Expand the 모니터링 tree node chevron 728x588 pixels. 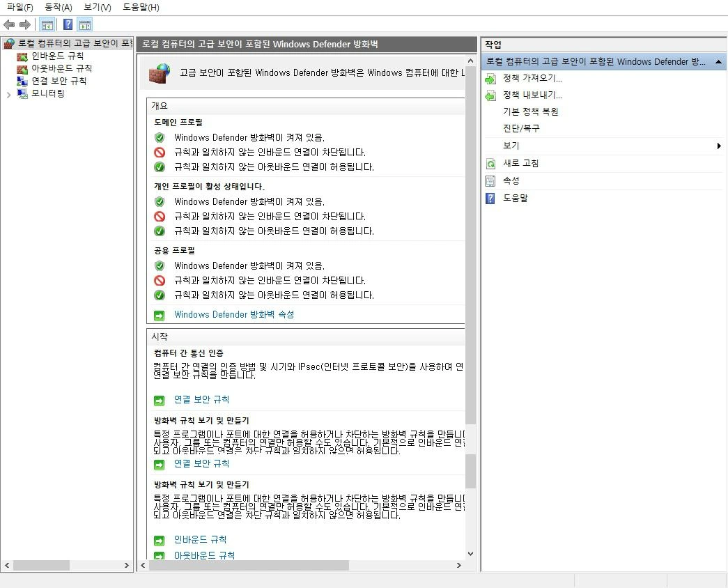tap(8, 95)
